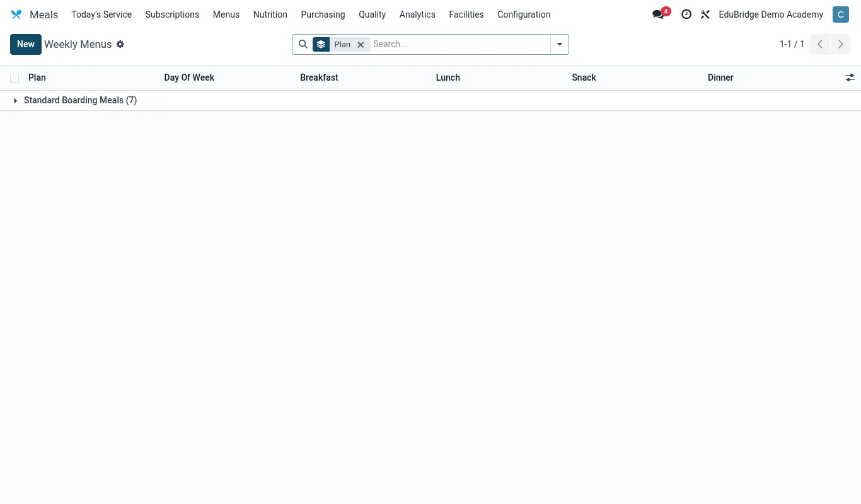Sort by Day Of Week column header
The height and width of the screenshot is (504, 861).
point(189,77)
